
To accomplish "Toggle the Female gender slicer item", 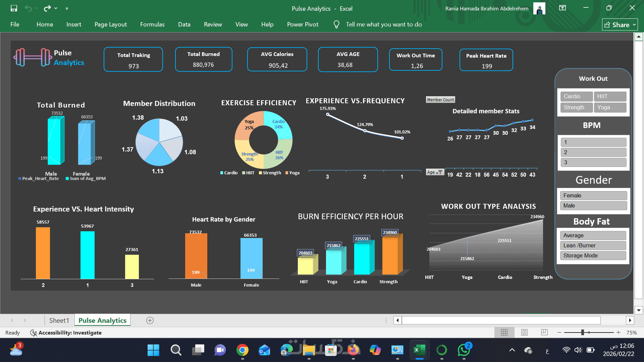I will pyautogui.click(x=593, y=196).
